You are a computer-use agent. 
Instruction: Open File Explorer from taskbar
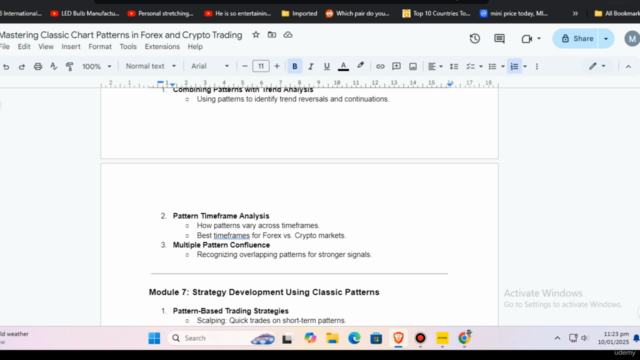(332, 338)
